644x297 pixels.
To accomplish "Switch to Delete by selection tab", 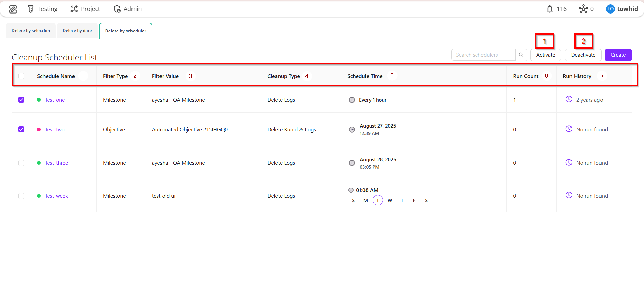I will click(31, 31).
